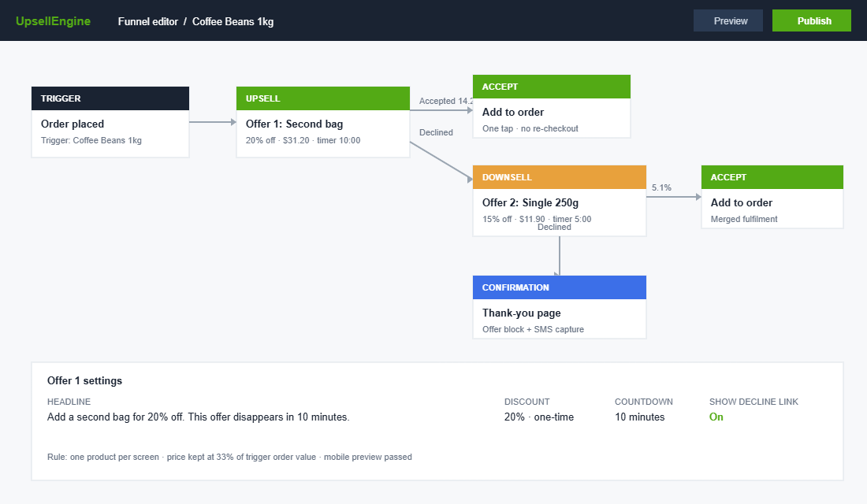Image resolution: width=867 pixels, height=504 pixels.
Task: Edit the 'Add a second bag' headline text
Action: (198, 417)
